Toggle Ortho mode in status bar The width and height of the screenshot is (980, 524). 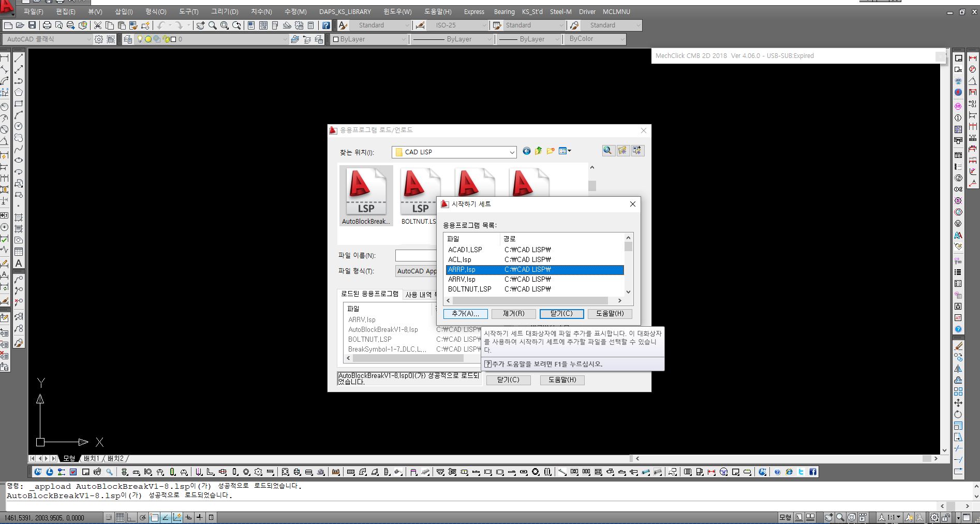[131, 517]
